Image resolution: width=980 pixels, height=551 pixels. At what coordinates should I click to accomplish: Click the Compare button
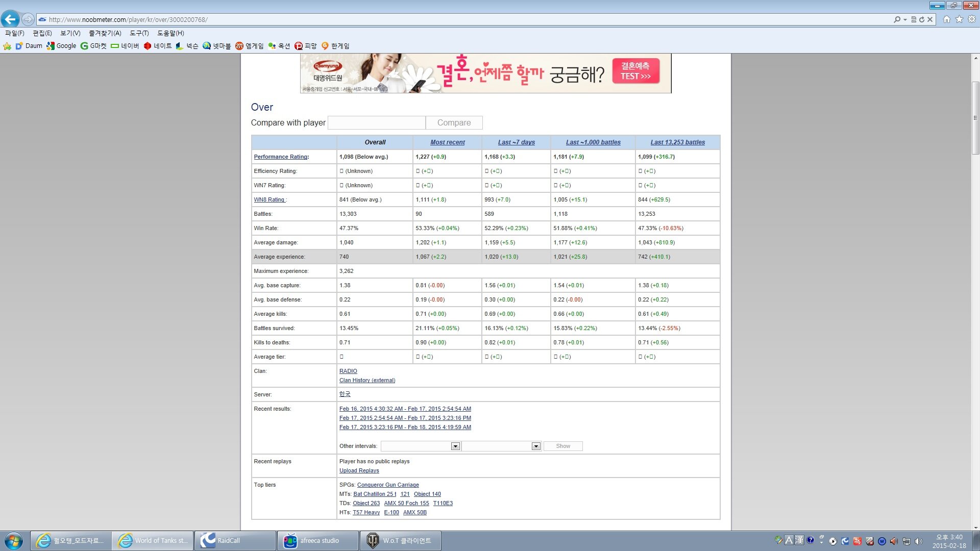pos(454,123)
